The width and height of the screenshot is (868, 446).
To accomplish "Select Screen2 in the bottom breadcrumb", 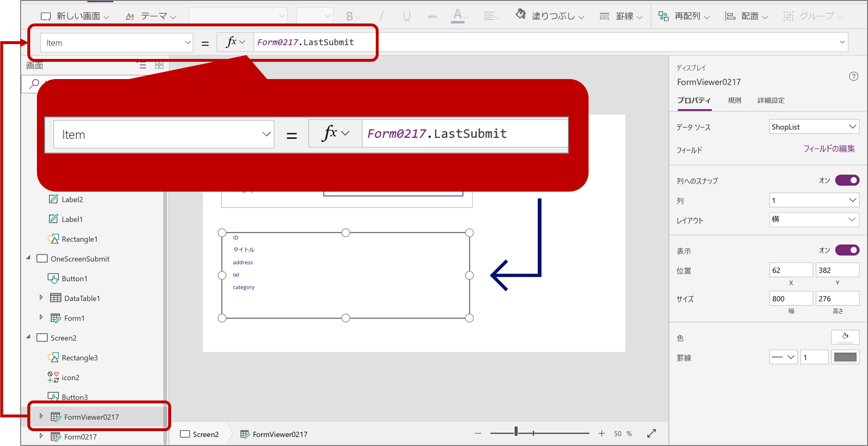I will pos(205,434).
